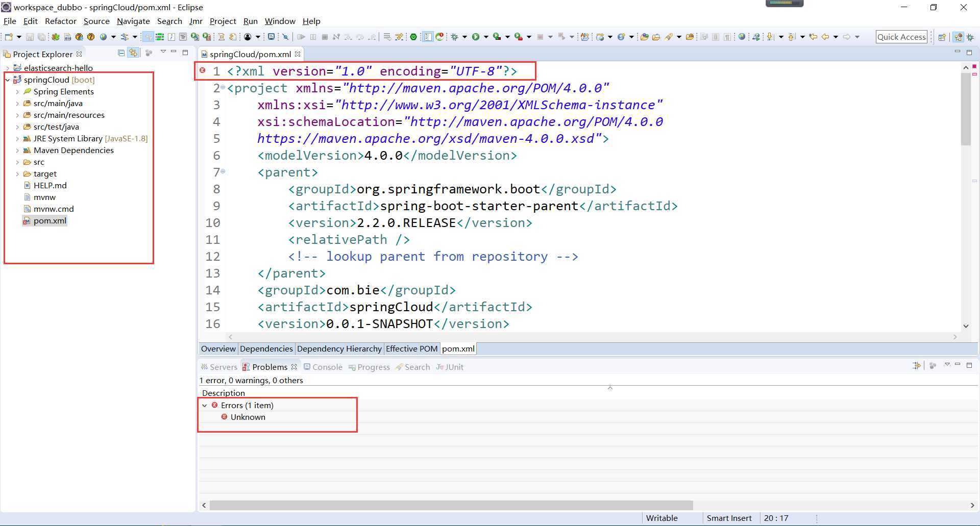Image resolution: width=980 pixels, height=526 pixels.
Task: Open the Refactor menu
Action: [61, 21]
